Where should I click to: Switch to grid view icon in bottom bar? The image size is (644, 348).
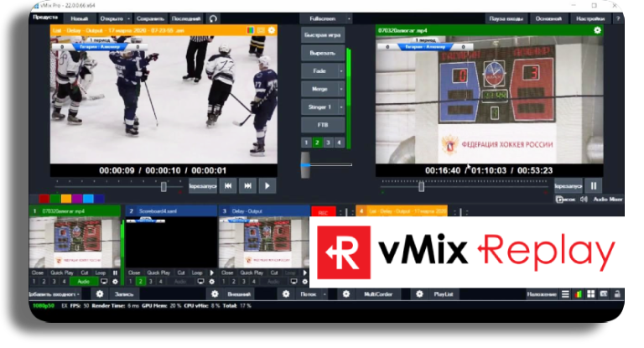click(591, 294)
